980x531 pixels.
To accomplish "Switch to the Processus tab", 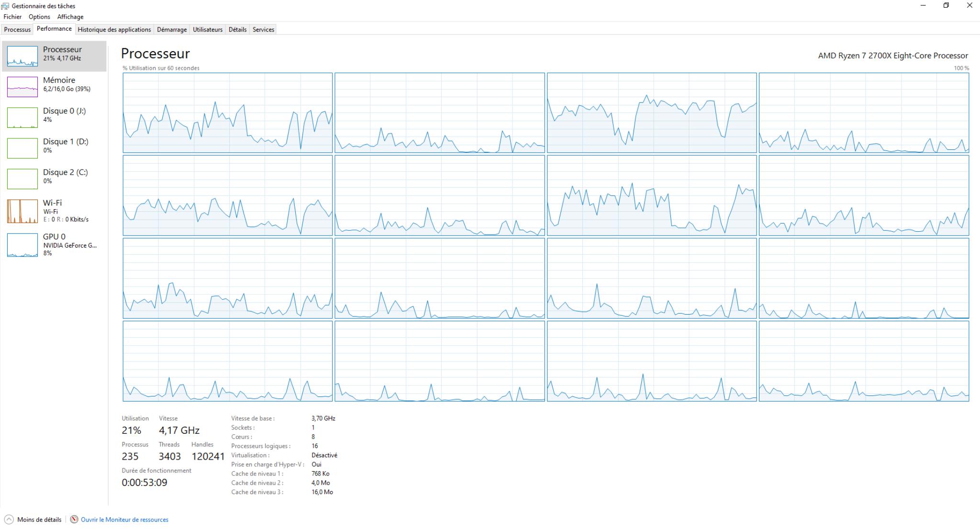I will click(17, 30).
